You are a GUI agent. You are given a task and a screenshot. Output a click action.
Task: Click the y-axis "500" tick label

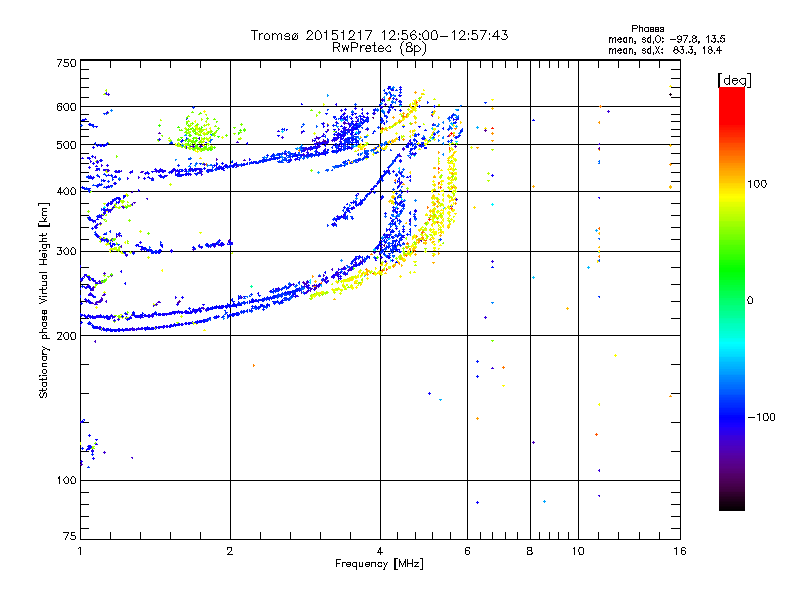[66, 145]
